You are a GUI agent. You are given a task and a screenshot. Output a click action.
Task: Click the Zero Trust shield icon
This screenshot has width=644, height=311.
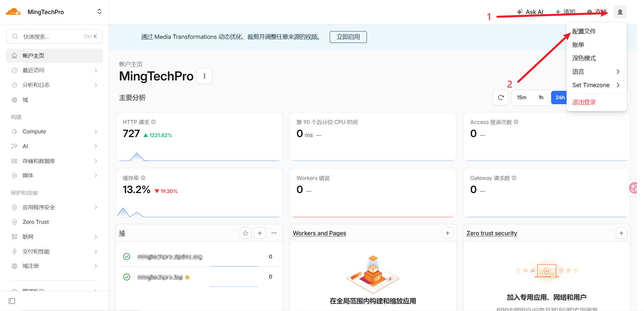[14, 222]
